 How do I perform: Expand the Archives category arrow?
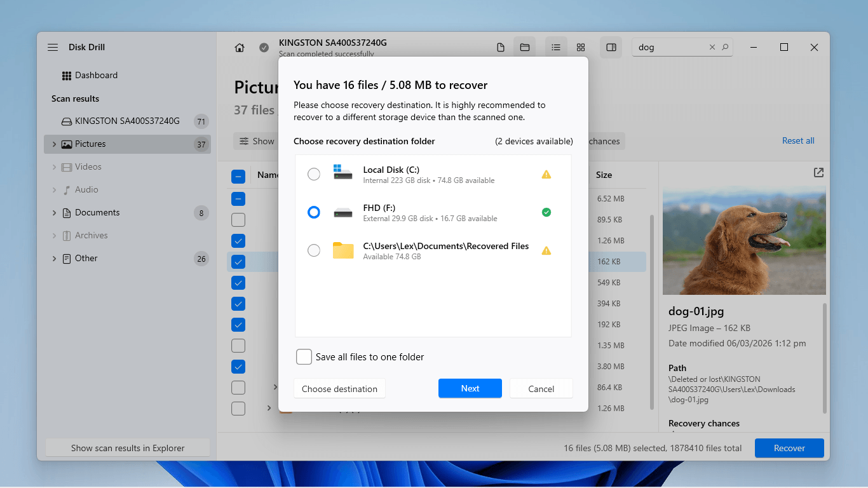tap(54, 236)
